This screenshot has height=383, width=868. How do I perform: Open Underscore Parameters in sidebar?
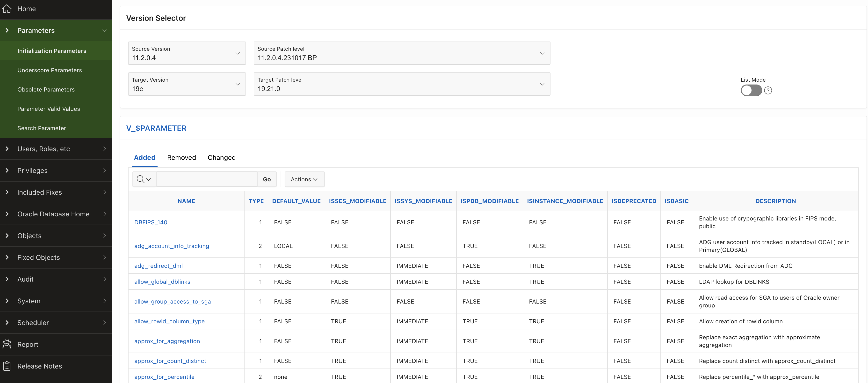[50, 70]
